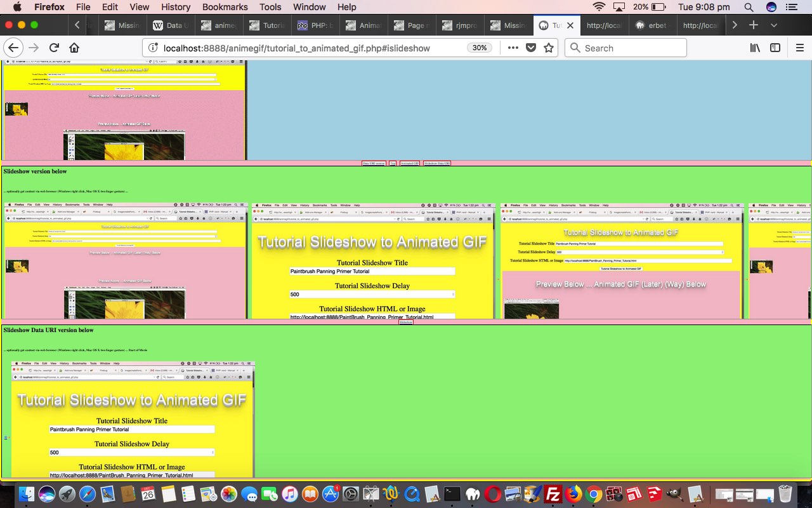Screen dimensions: 812x508
Task: Go to the Firefox home page
Action: pyautogui.click(x=74, y=48)
